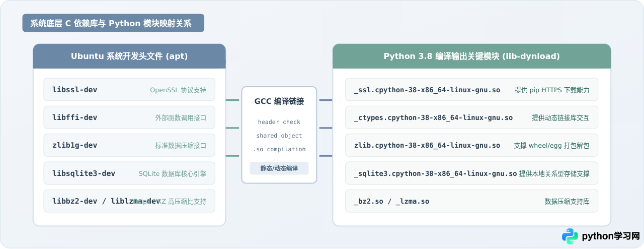Select the "libbz2-dev / liblzma-dev" package name
The height and width of the screenshot is (249, 644).
click(106, 201)
